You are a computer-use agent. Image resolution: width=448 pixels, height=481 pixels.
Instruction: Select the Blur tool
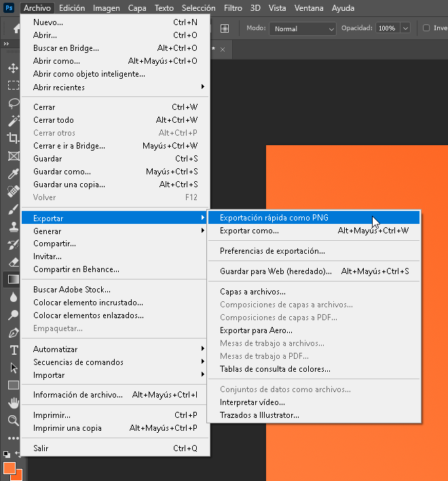click(13, 297)
